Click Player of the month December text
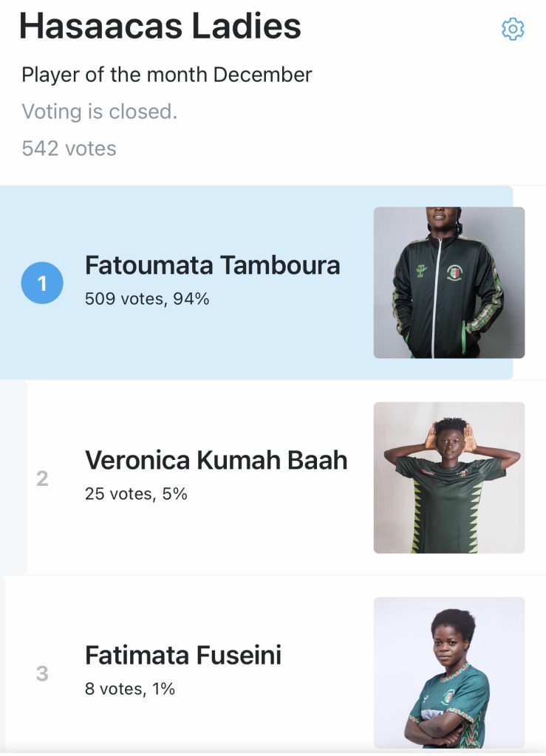This screenshot has width=546, height=756. click(x=167, y=75)
